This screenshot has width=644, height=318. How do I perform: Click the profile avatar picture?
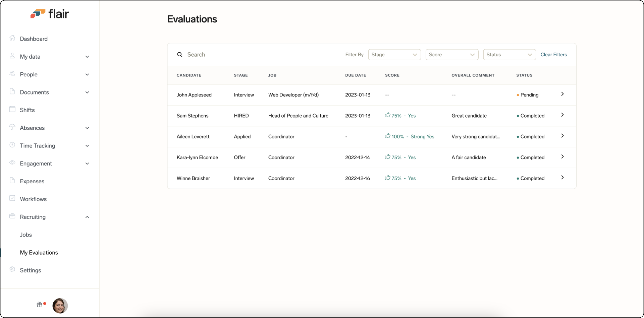coord(60,306)
